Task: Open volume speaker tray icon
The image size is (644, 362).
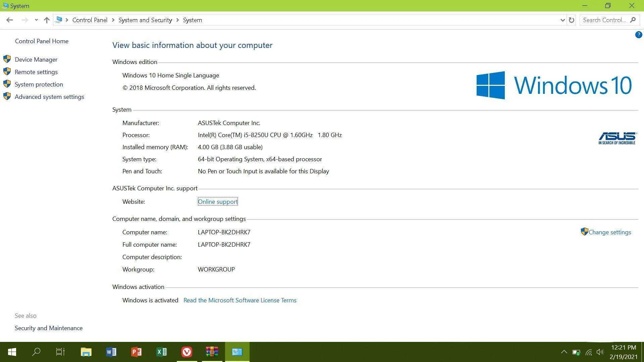Action: pyautogui.click(x=600, y=352)
